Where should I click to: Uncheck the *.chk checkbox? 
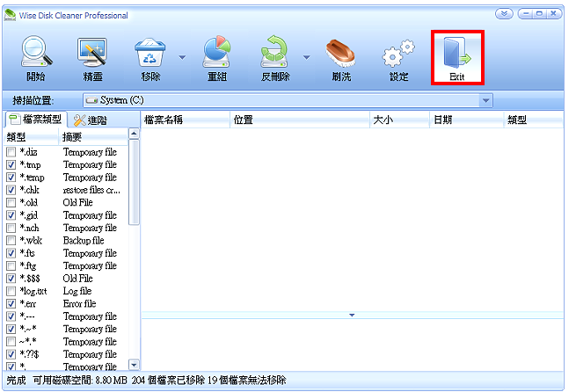pyautogui.click(x=11, y=190)
